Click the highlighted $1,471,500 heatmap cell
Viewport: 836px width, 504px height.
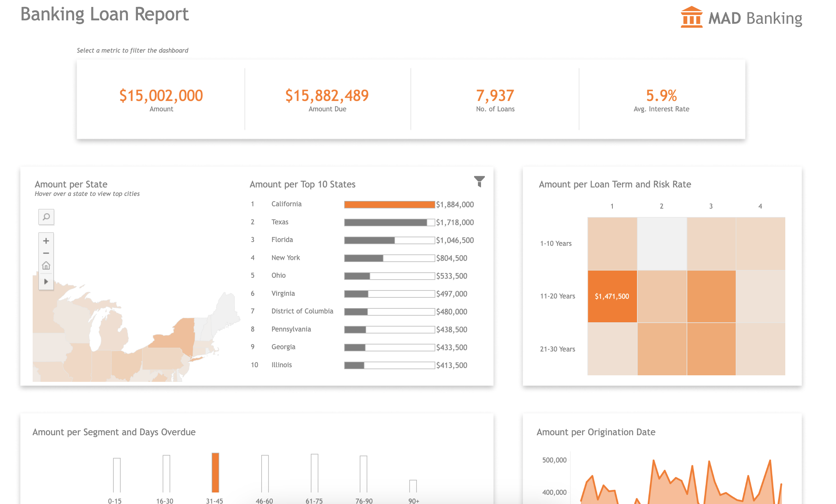pyautogui.click(x=612, y=296)
